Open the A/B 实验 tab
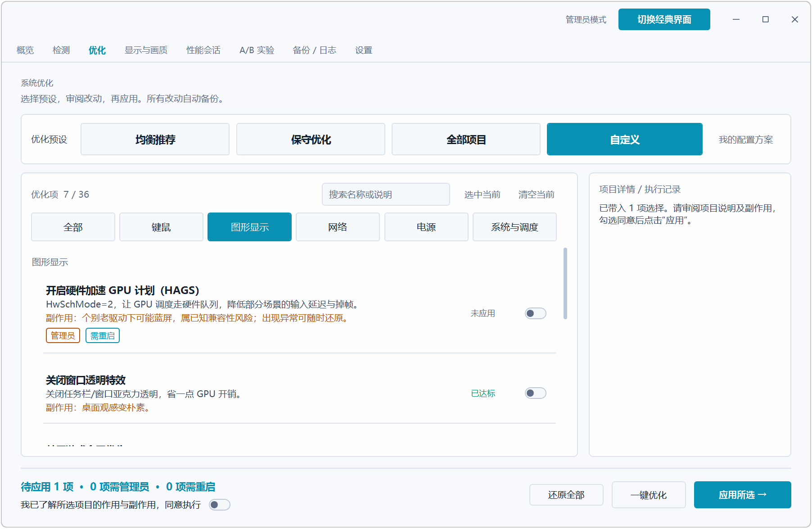The height and width of the screenshot is (529, 812). 257,50
